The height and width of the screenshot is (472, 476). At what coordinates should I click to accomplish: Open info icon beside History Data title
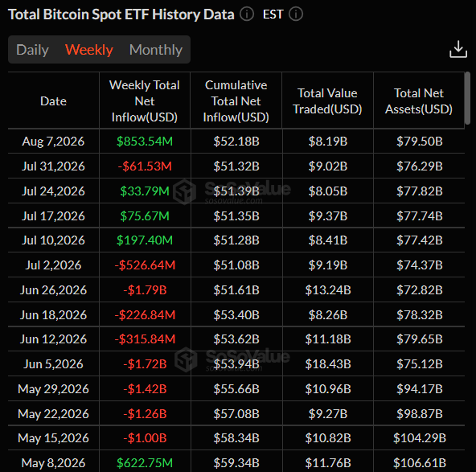247,14
